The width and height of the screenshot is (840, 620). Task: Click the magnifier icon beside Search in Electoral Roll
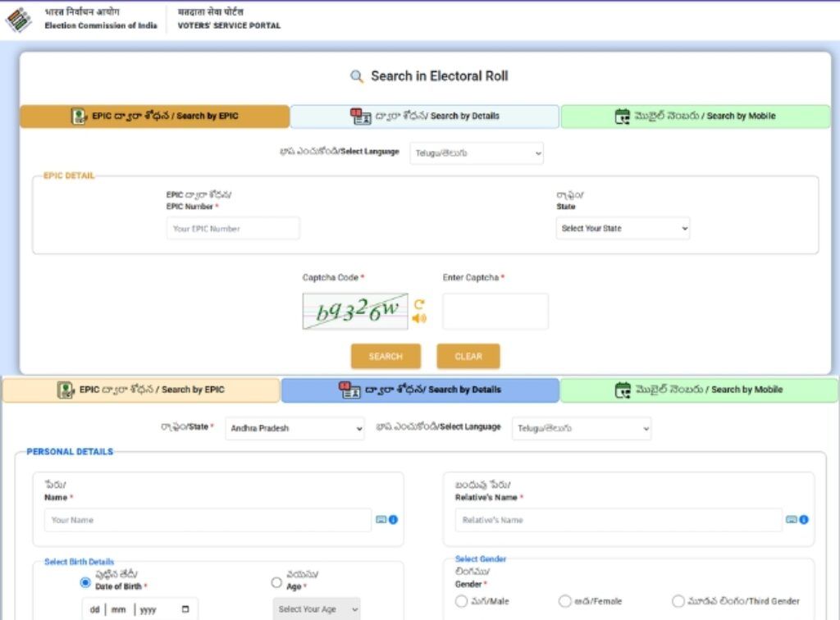(x=356, y=76)
